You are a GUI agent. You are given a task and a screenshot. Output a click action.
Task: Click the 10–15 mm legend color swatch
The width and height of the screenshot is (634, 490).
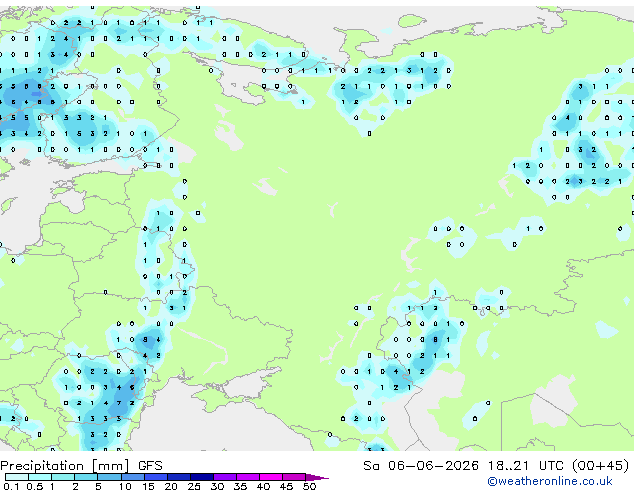click(132, 477)
